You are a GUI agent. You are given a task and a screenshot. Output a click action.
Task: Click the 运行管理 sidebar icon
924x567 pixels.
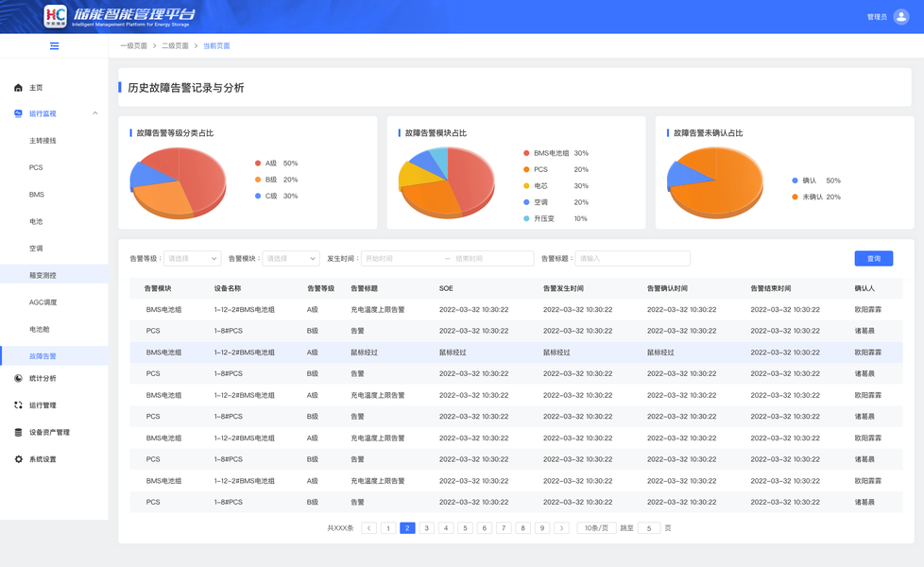18,405
